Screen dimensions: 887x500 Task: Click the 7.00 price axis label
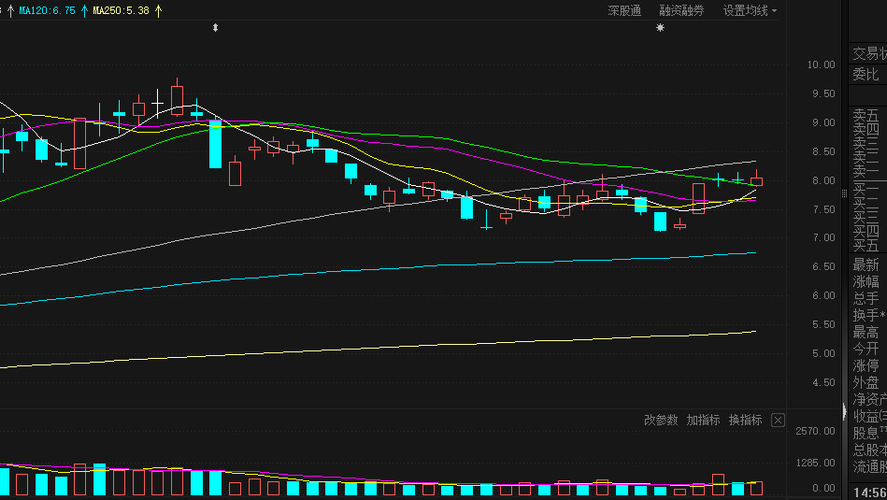pyautogui.click(x=824, y=237)
